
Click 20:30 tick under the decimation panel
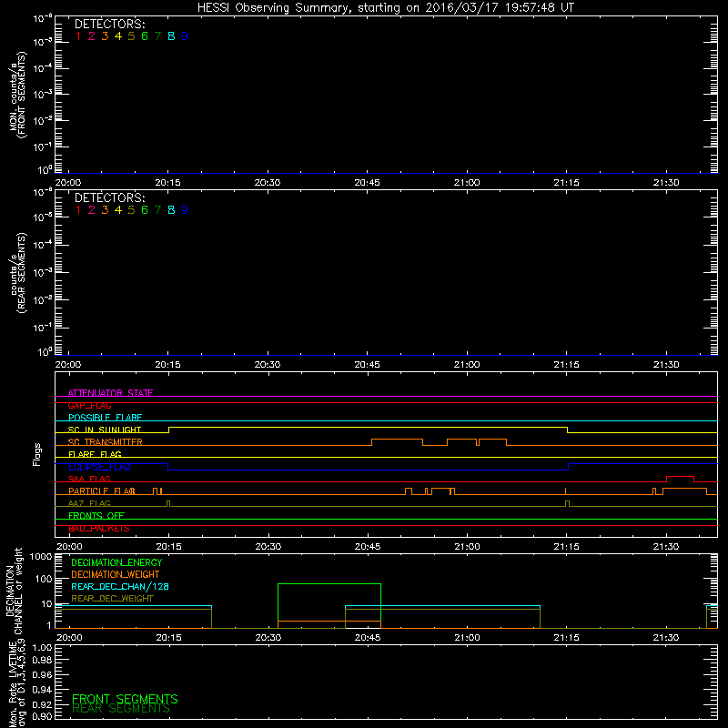pos(268,638)
